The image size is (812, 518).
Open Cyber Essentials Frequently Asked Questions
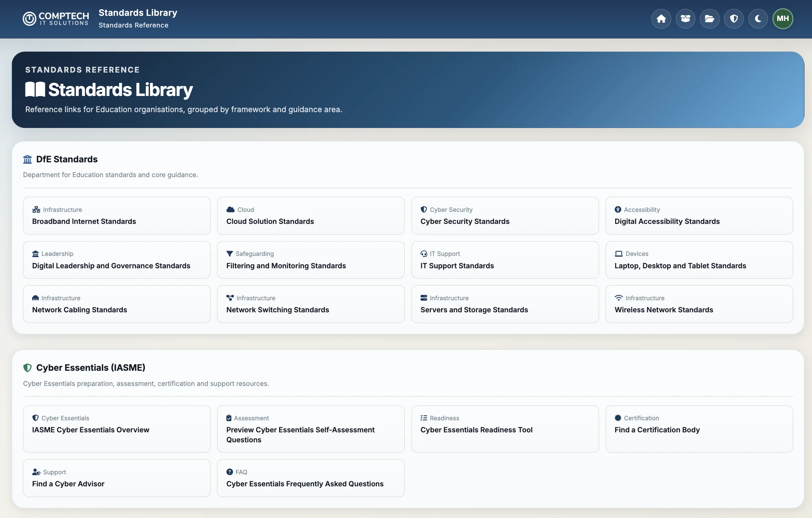coord(311,478)
